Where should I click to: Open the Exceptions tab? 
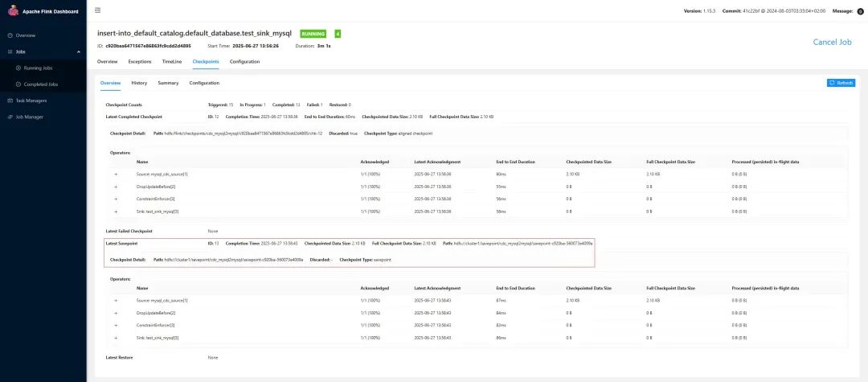[140, 61]
